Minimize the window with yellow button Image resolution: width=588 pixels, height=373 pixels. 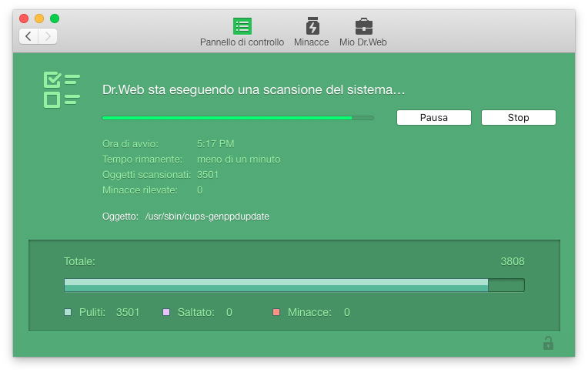coord(39,18)
